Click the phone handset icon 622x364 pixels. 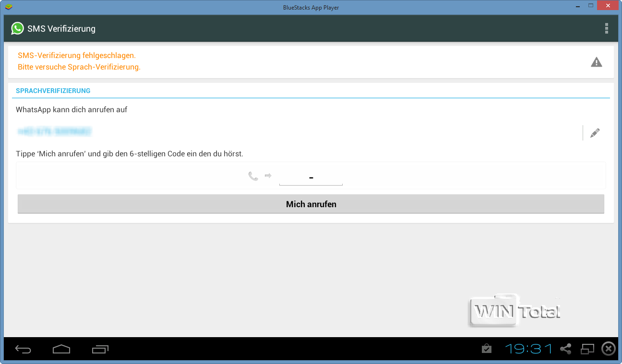(253, 176)
